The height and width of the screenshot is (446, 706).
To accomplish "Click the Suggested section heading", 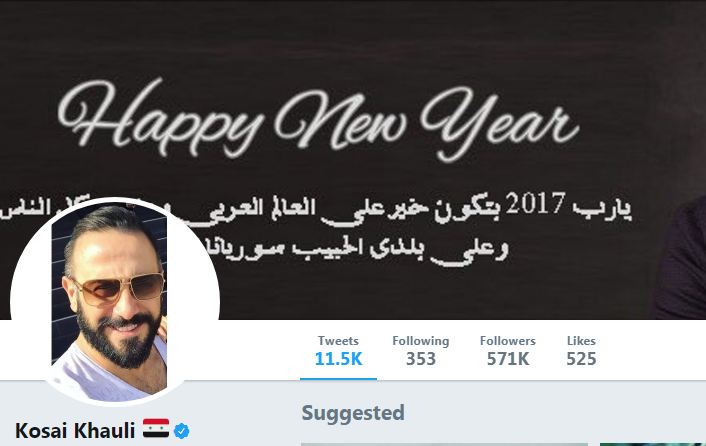I will click(353, 413).
